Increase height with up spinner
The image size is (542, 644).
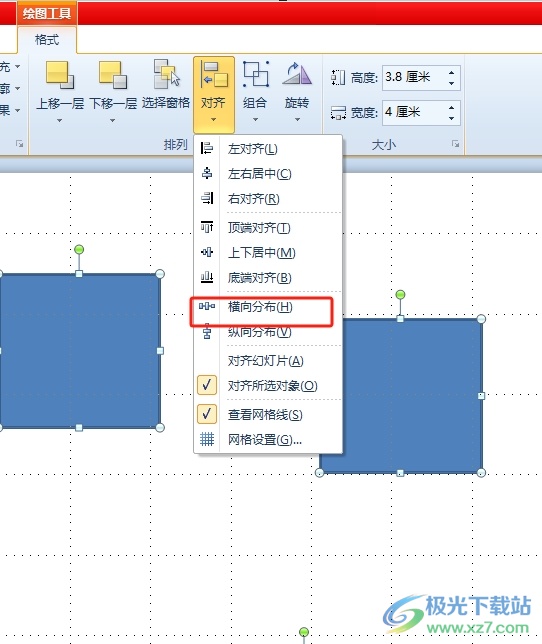pyautogui.click(x=451, y=72)
